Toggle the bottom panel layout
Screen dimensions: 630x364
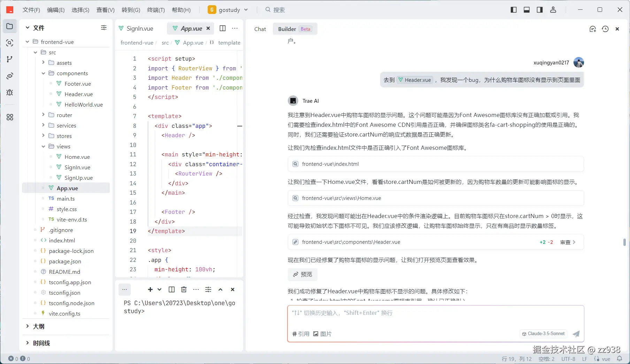[527, 10]
